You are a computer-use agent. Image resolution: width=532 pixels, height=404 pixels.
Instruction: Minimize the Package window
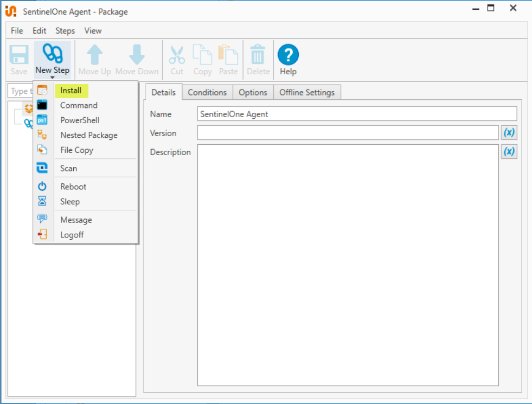[476, 9]
